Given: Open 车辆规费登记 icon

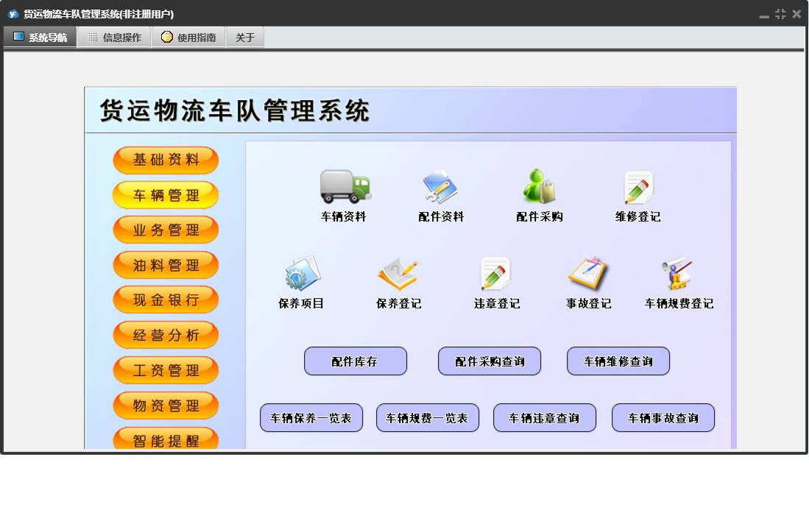Looking at the screenshot, I should 677,274.
